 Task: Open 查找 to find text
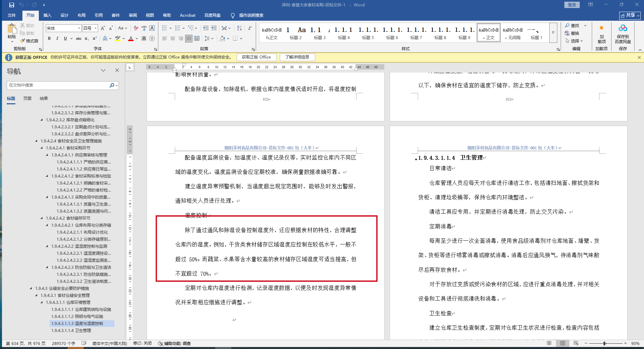pyautogui.click(x=572, y=25)
